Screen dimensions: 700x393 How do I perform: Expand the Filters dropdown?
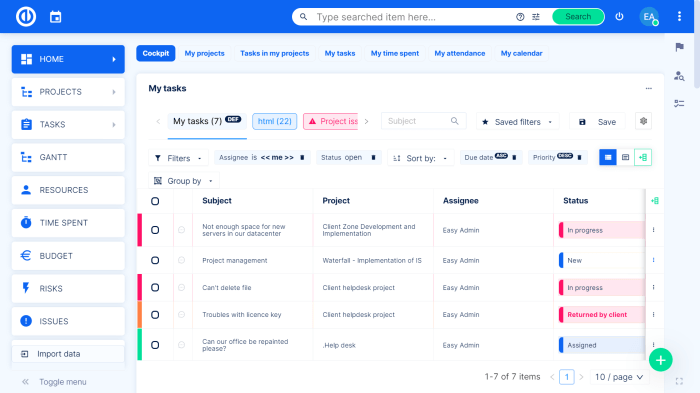click(x=178, y=158)
